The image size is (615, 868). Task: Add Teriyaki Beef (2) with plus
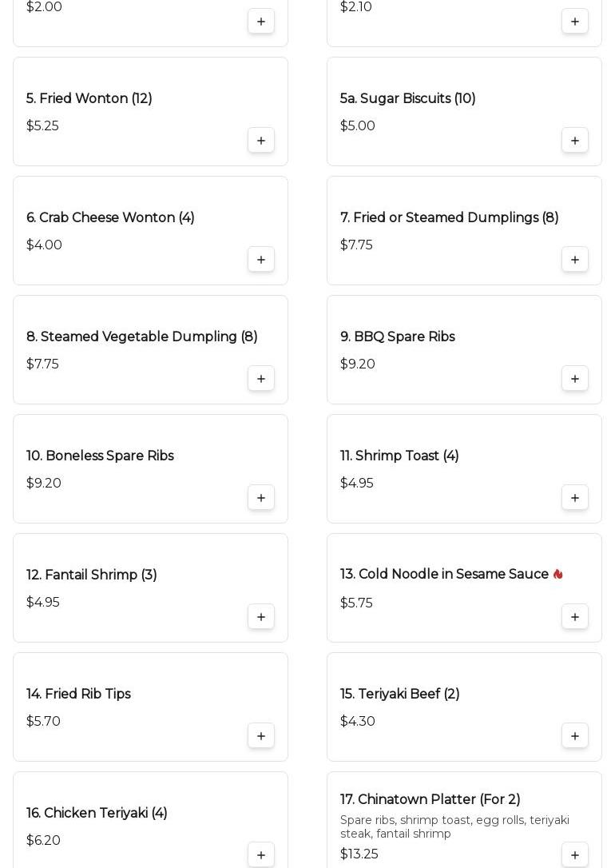575,736
